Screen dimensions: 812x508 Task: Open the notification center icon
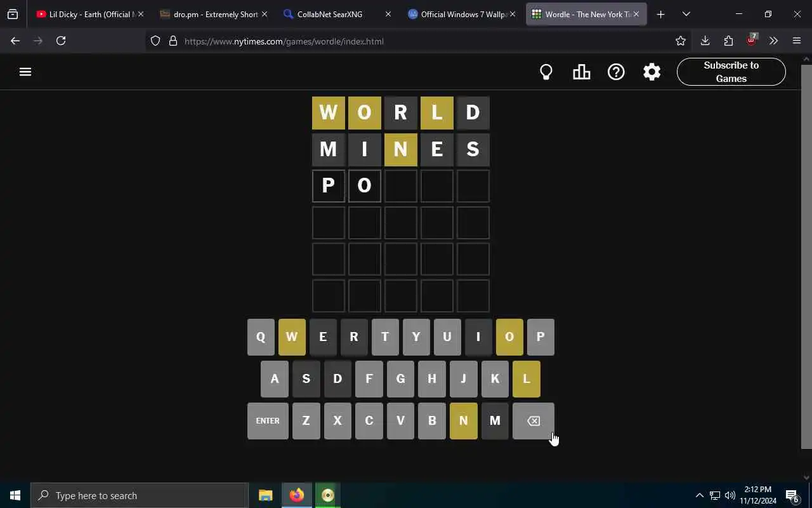pos(792,495)
